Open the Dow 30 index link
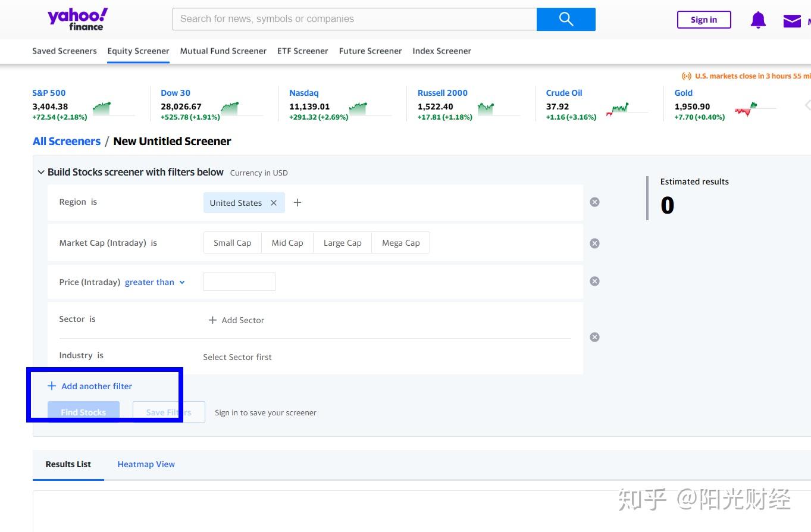 click(176, 93)
